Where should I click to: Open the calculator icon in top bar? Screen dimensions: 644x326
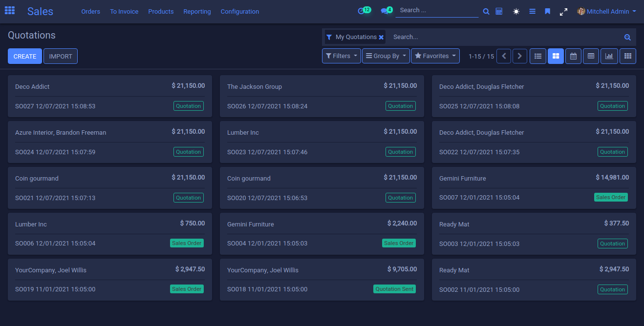[x=499, y=11]
